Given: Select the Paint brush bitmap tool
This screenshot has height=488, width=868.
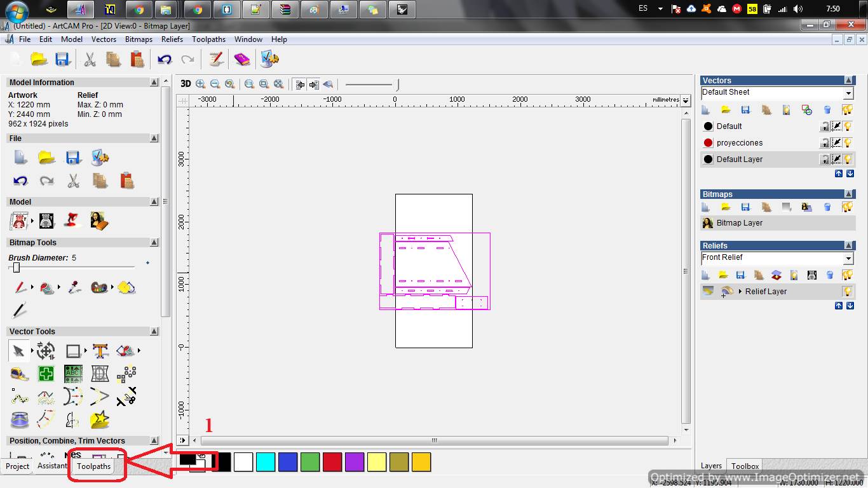Looking at the screenshot, I should [20, 287].
